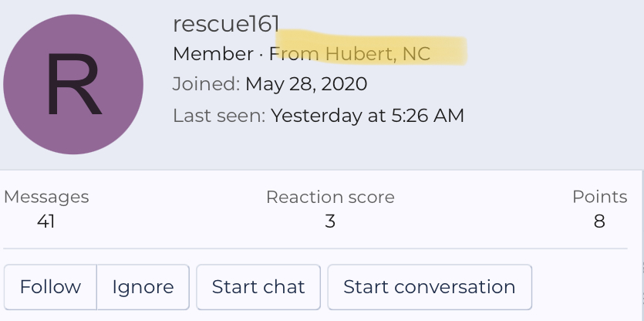Start chat with rescue161
644x321 pixels.
click(258, 287)
